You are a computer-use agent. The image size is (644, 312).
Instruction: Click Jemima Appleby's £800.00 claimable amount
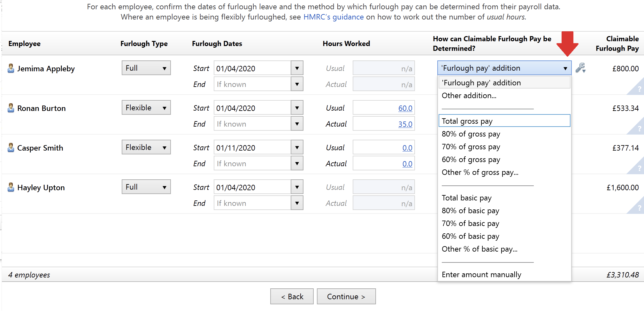coord(625,68)
